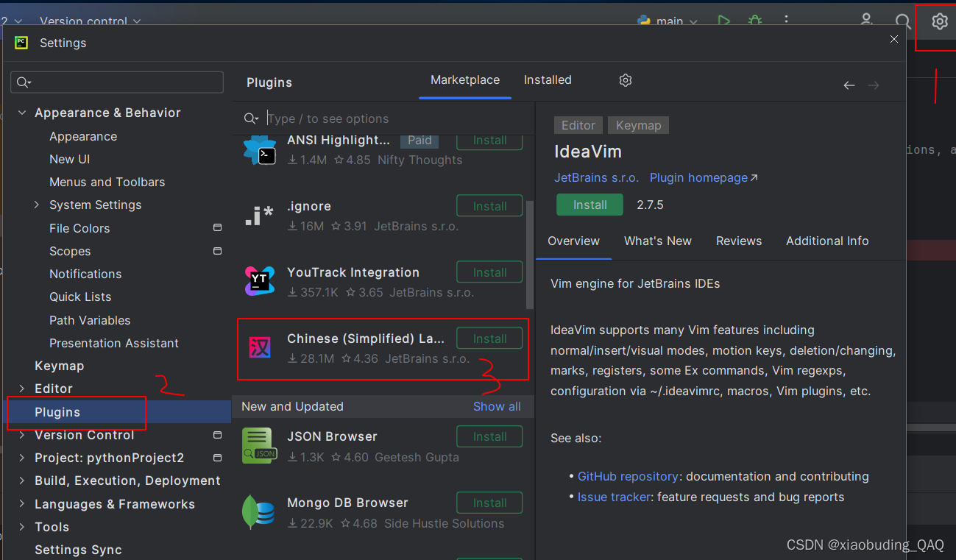The width and height of the screenshot is (956, 560).
Task: Open the Additional Info tab
Action: (x=827, y=241)
